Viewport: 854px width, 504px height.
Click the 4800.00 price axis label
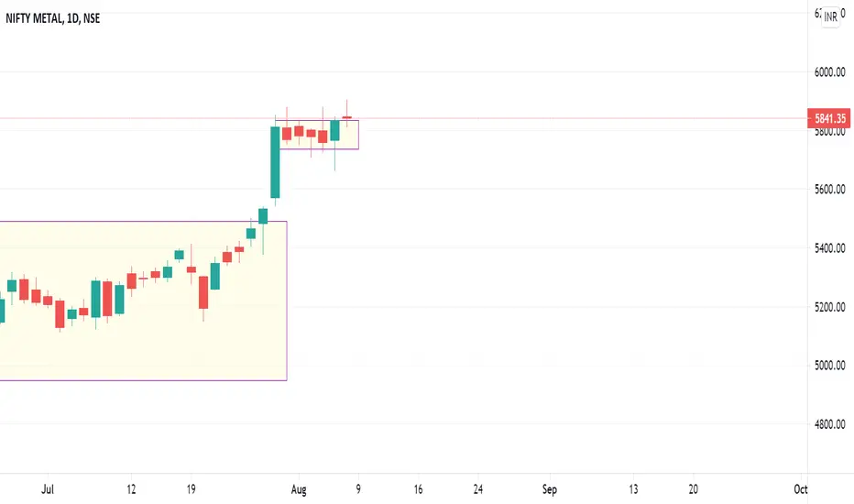tap(829, 424)
